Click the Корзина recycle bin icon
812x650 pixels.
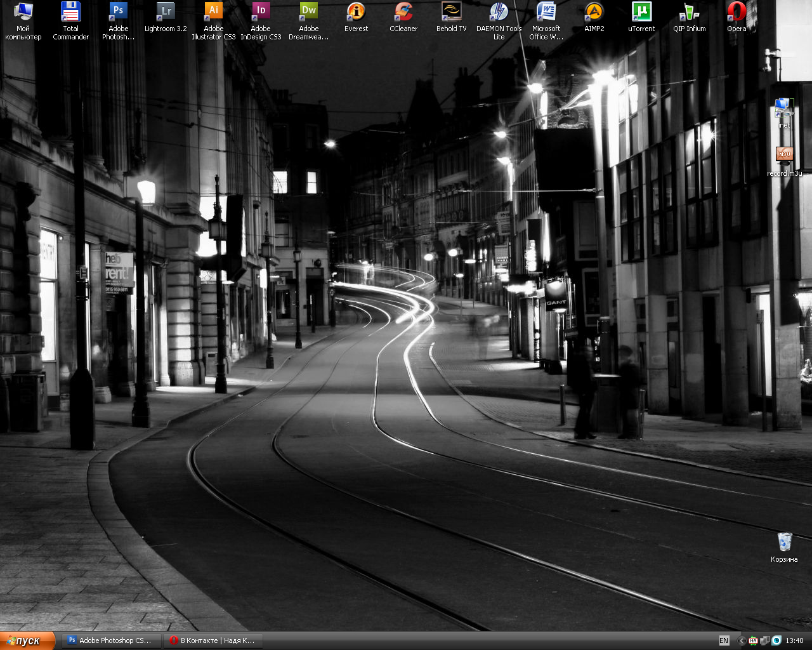[x=785, y=543]
